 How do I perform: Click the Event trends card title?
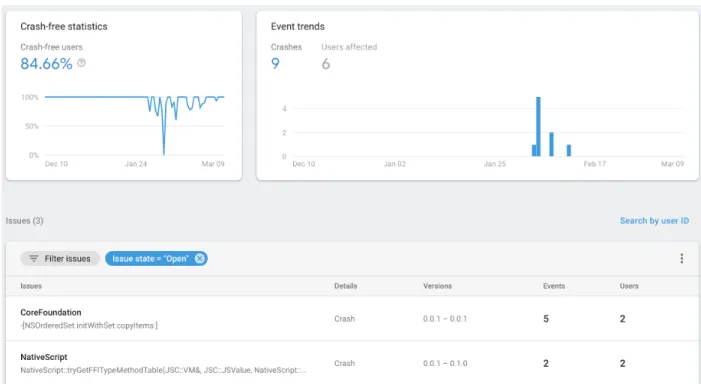pos(298,26)
